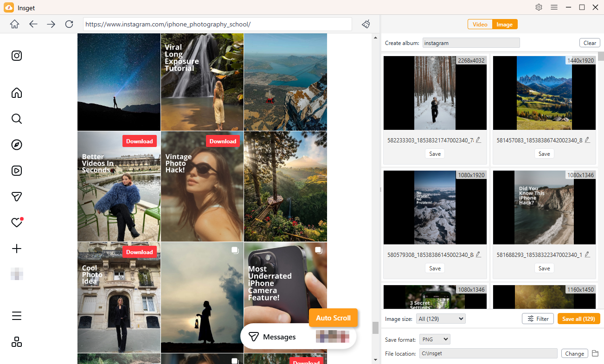Open Insget settings gear icon
This screenshot has width=604, height=364.
click(x=539, y=7)
